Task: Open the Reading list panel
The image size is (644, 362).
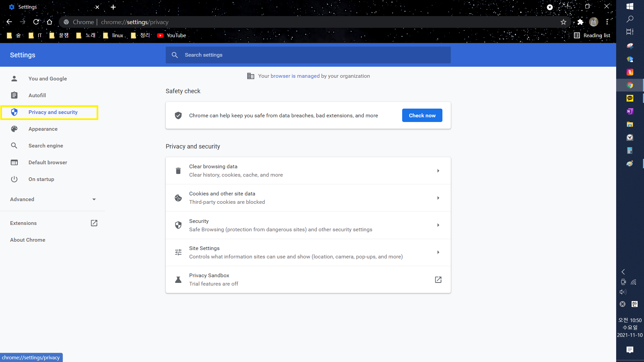Action: click(592, 36)
